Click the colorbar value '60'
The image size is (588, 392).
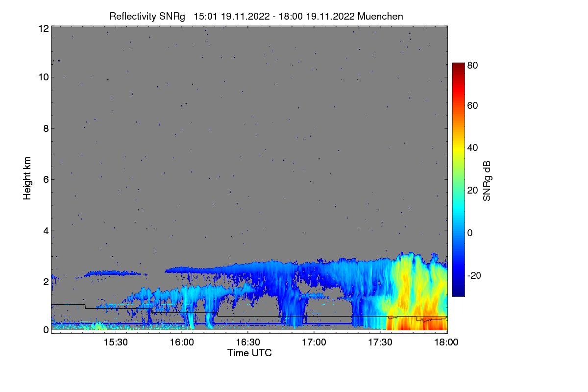pos(473,105)
